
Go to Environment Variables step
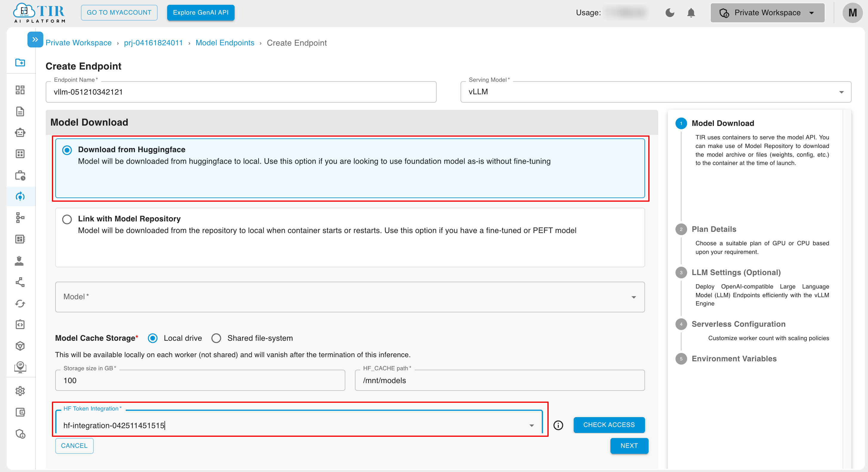[x=734, y=358]
